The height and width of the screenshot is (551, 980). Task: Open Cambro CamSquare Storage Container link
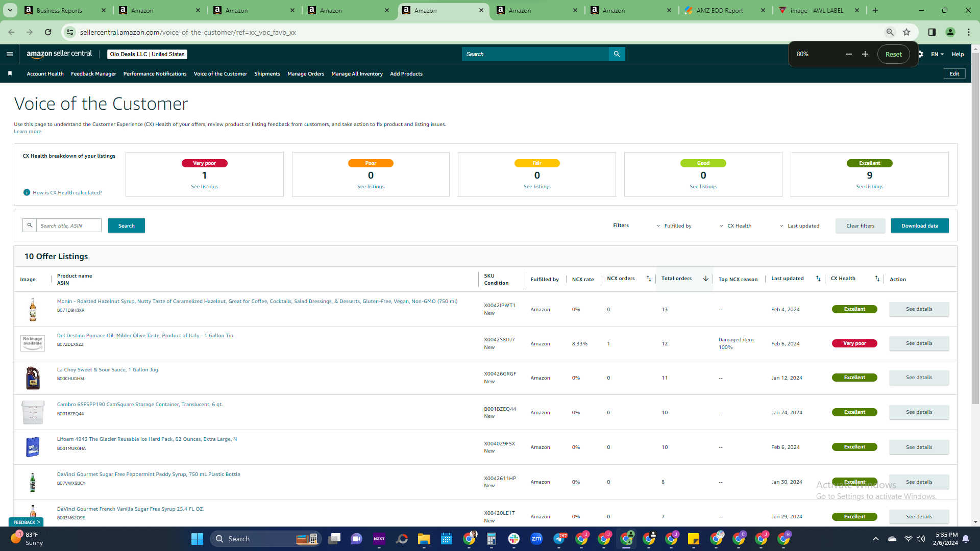coord(140,405)
